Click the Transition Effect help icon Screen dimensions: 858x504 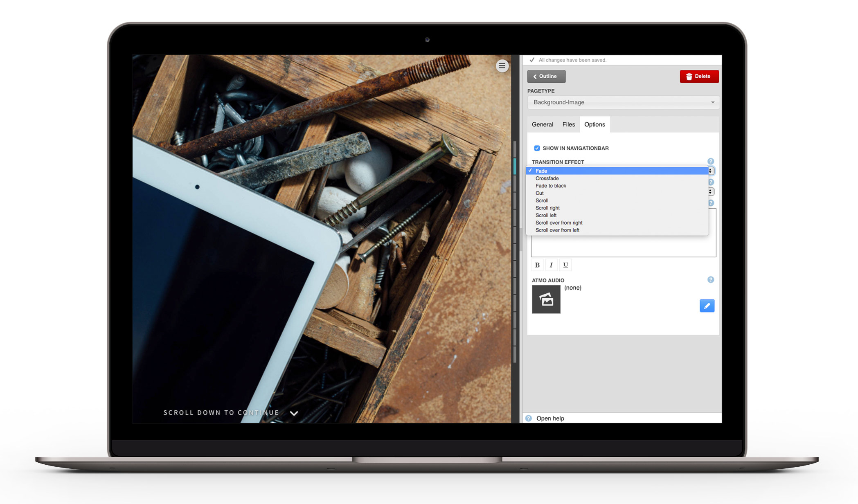[711, 162]
